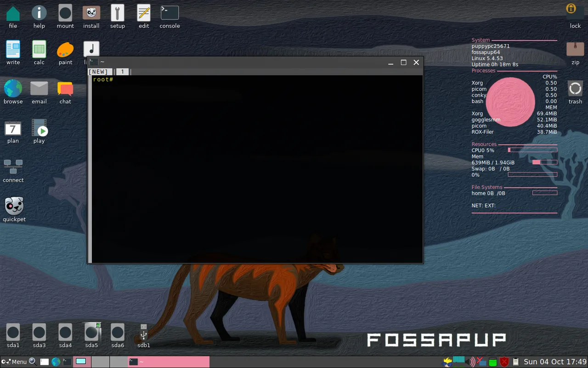The width and height of the screenshot is (588, 368).
Task: Click the green storage cylinder tray icon
Action: 493,362
